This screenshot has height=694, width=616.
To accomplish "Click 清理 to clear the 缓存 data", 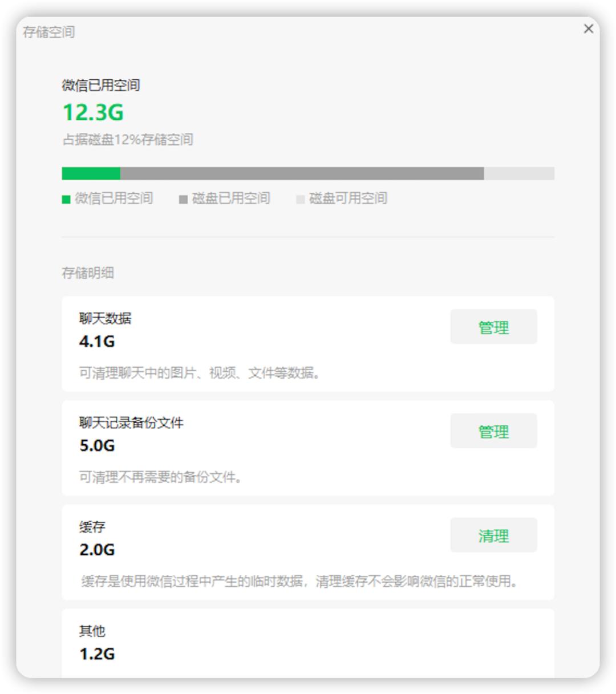I will click(x=493, y=535).
